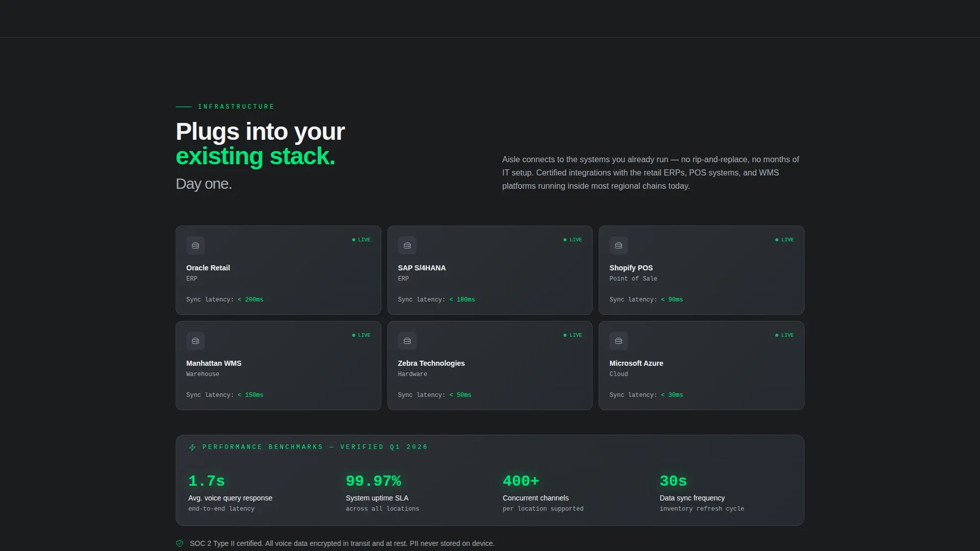Select the Zebra Technologies integration title
980x551 pixels.
[x=431, y=363]
